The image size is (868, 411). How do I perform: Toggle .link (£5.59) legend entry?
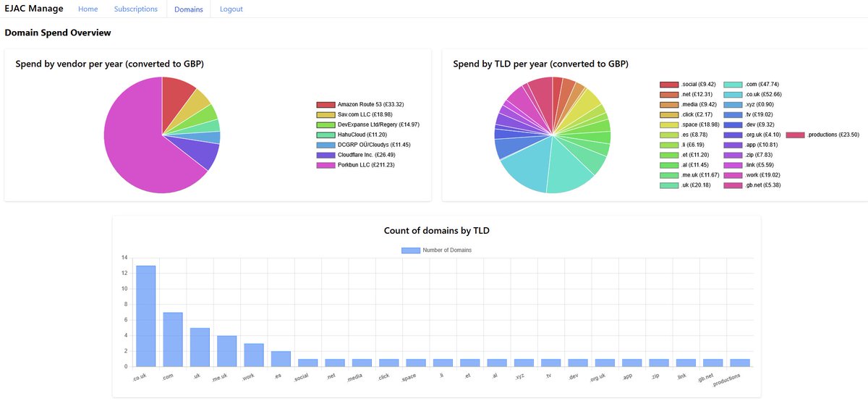(749, 166)
